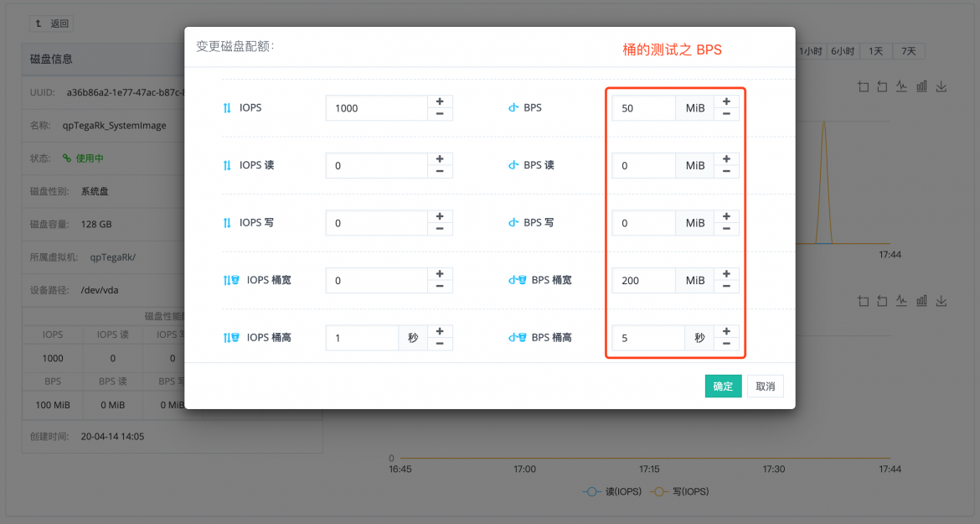The width and height of the screenshot is (980, 524).
Task: Click the 确定 confirm button
Action: tap(723, 387)
